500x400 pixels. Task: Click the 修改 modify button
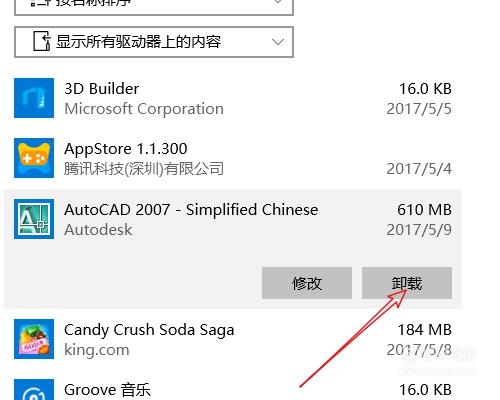307,283
